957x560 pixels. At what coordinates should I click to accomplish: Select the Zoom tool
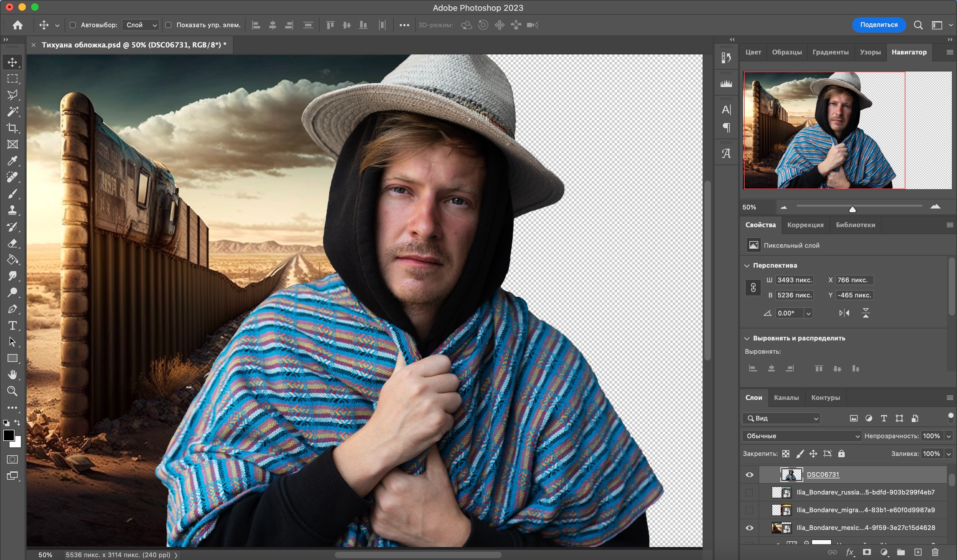pos(12,391)
